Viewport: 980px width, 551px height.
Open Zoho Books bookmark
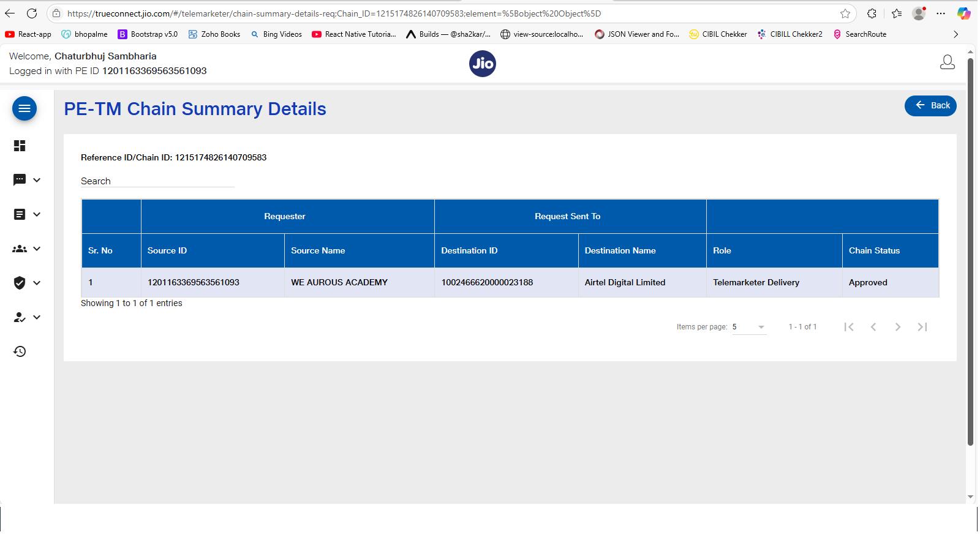[x=214, y=34]
